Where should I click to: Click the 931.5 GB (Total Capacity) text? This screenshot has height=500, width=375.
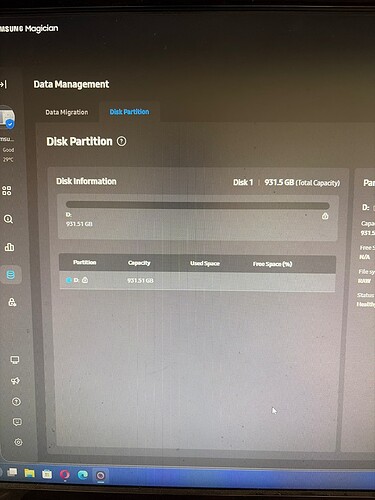click(x=302, y=183)
